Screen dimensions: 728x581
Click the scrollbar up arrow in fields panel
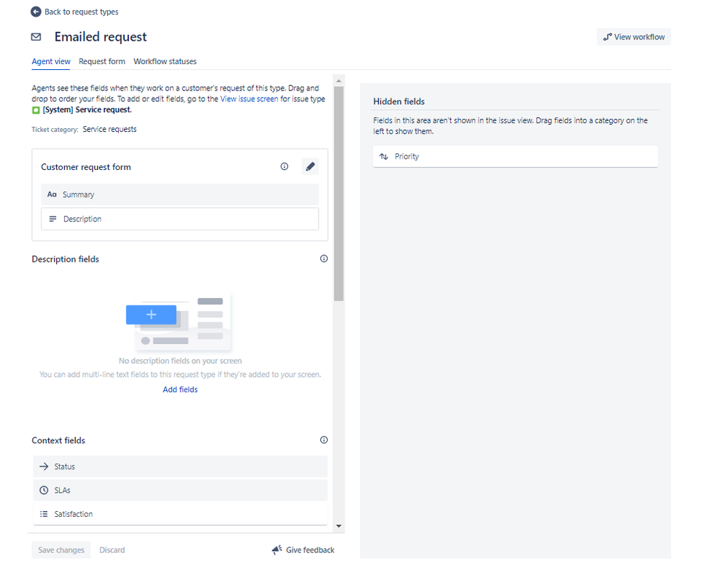click(x=338, y=81)
